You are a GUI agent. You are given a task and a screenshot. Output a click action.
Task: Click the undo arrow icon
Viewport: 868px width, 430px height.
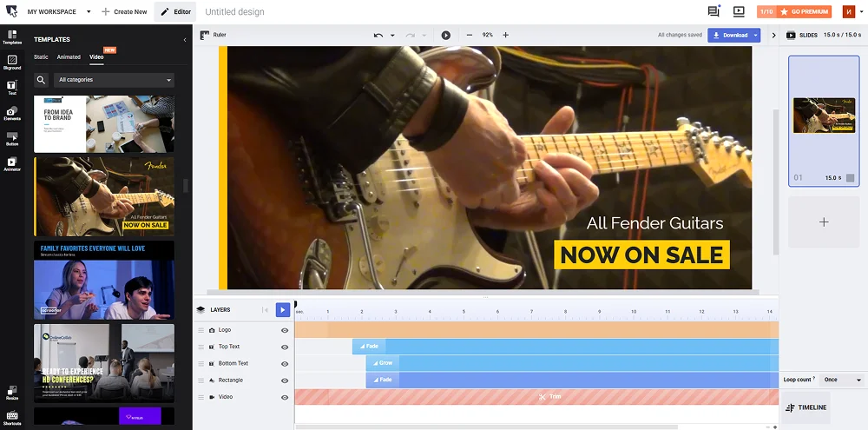click(x=378, y=36)
